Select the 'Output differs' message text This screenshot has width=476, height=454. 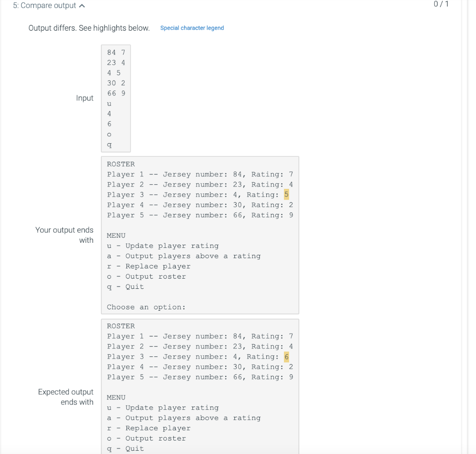click(x=88, y=28)
